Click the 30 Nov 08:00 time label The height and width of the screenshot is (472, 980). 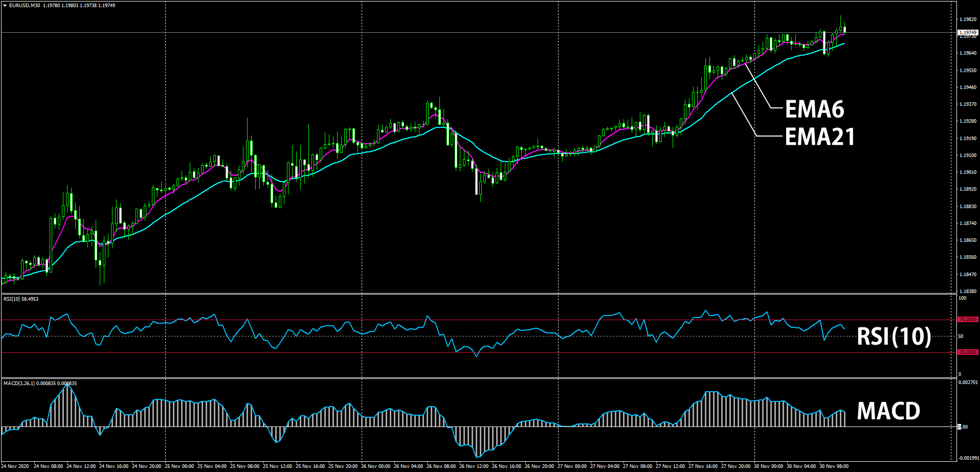point(834,466)
